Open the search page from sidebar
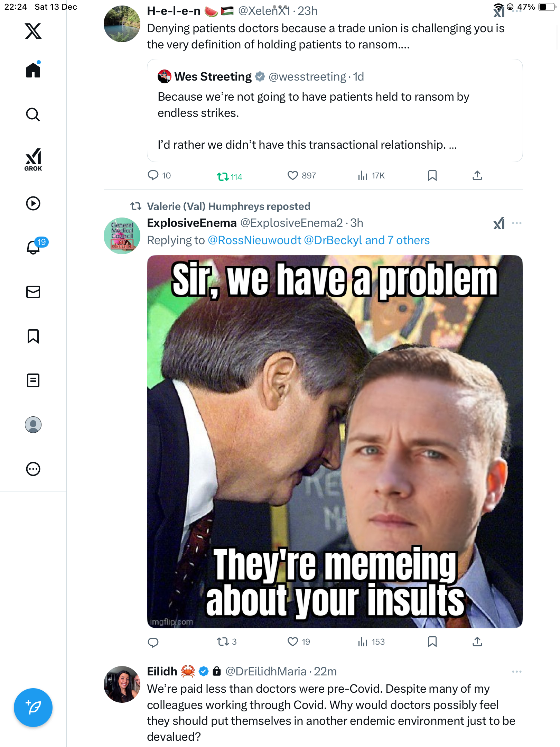 (33, 114)
